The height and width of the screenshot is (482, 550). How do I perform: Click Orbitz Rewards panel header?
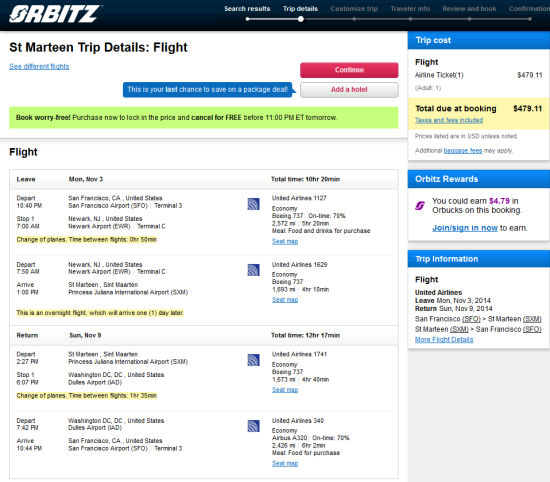[478, 179]
